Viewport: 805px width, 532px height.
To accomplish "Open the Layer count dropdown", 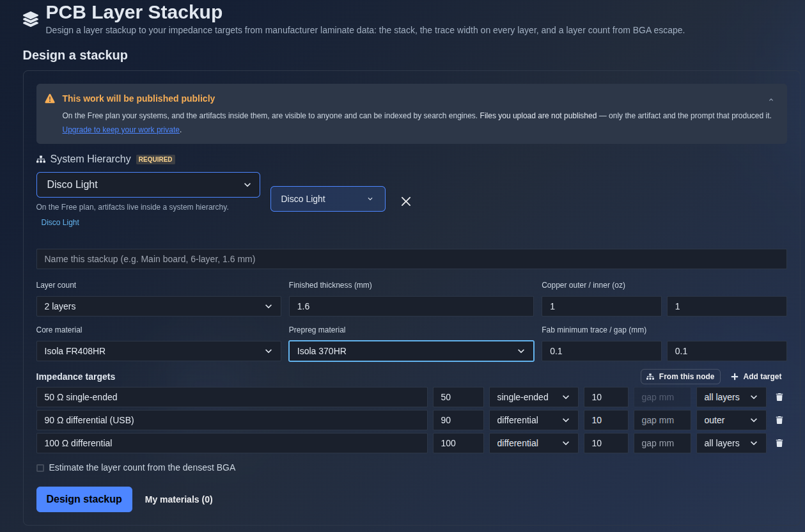I will (159, 306).
